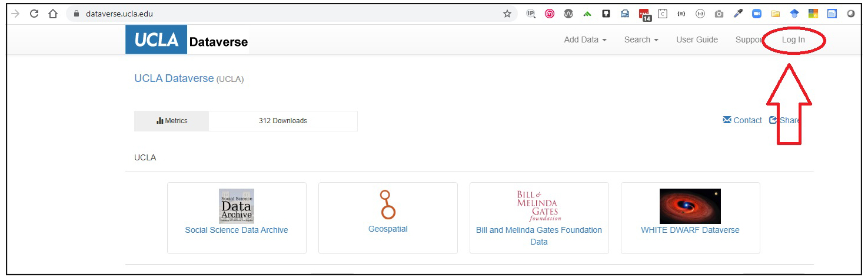The image size is (868, 280).
Task: Click Log In in the navbar
Action: pyautogui.click(x=793, y=39)
